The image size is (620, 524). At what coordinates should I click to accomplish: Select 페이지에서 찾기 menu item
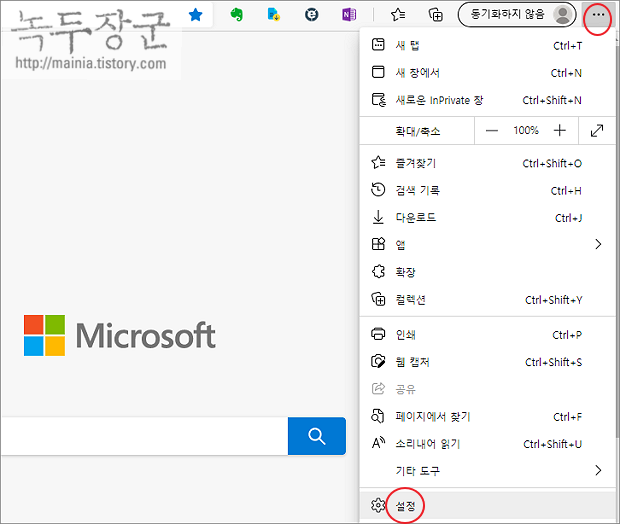click(x=487, y=416)
